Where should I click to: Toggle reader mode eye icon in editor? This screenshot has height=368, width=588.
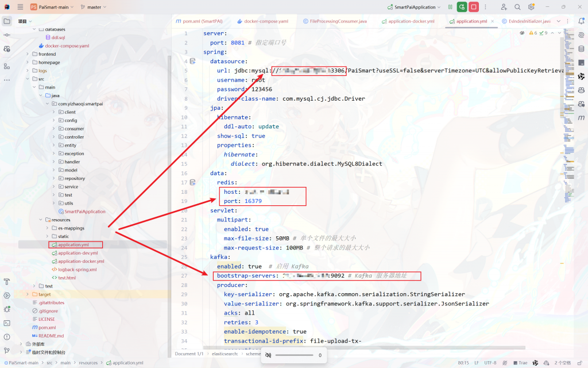pos(522,33)
